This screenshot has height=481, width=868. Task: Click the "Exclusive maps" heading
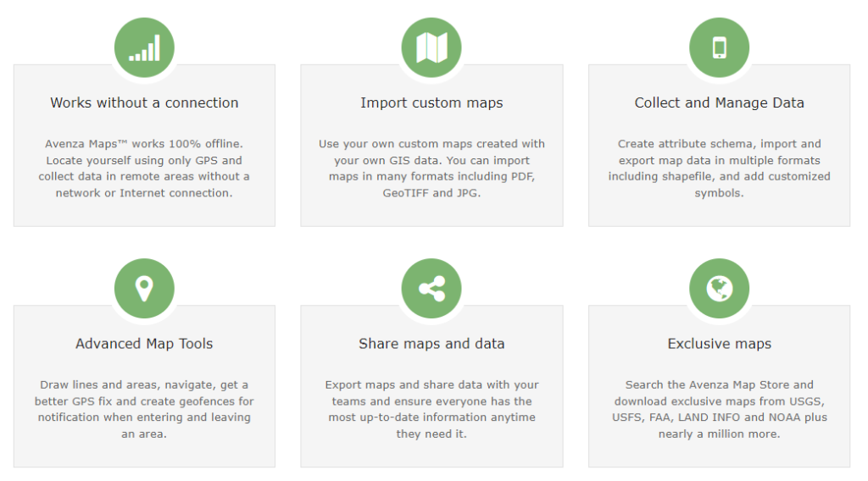click(719, 344)
